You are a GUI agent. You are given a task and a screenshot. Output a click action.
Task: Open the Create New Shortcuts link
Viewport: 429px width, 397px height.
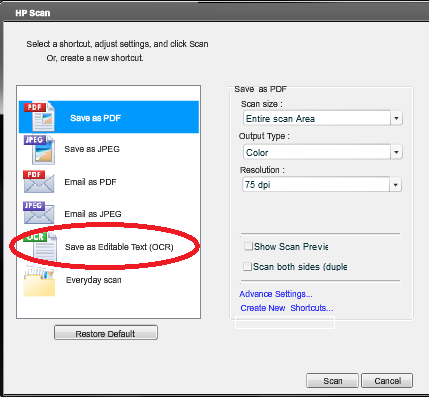(287, 308)
